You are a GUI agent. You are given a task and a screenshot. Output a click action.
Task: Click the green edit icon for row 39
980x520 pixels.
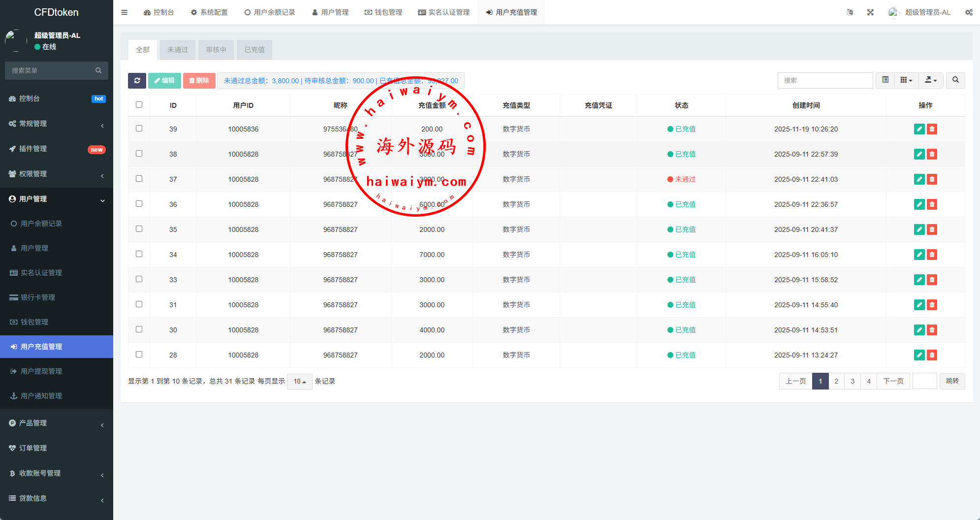click(918, 129)
